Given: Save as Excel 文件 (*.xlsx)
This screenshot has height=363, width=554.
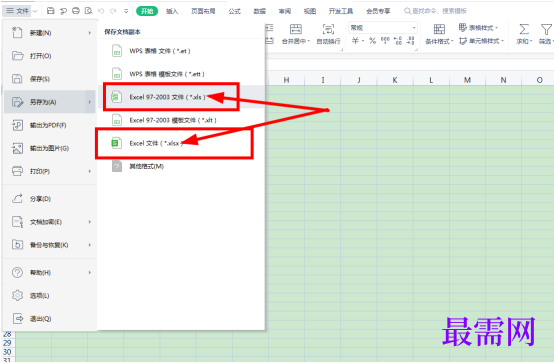Looking at the screenshot, I should click(182, 143).
